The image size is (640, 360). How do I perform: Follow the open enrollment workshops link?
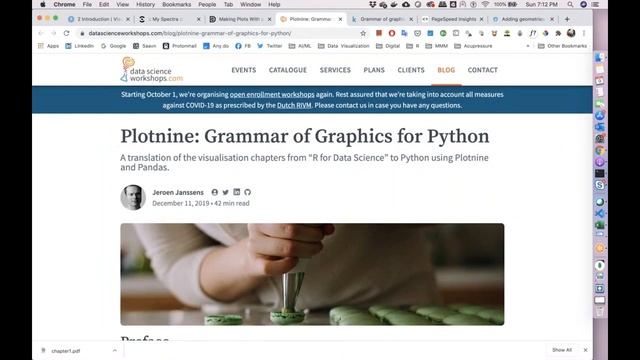coord(272,95)
